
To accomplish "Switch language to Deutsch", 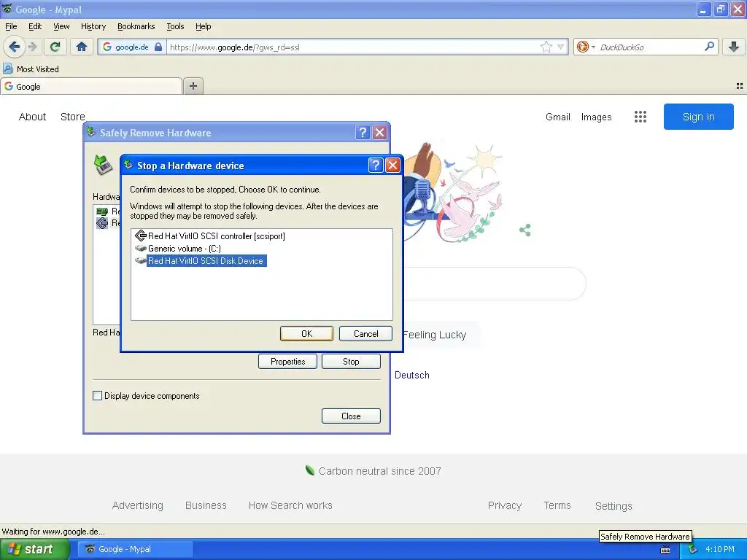I will click(412, 376).
